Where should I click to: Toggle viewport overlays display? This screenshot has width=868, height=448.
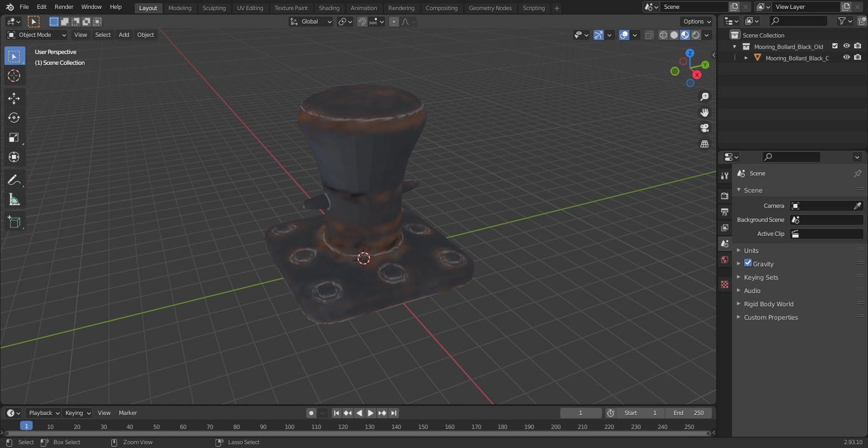coord(624,35)
